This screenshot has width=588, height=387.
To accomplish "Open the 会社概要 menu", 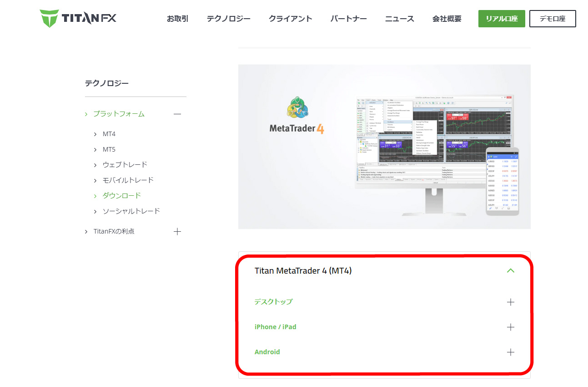I will 447,19.
